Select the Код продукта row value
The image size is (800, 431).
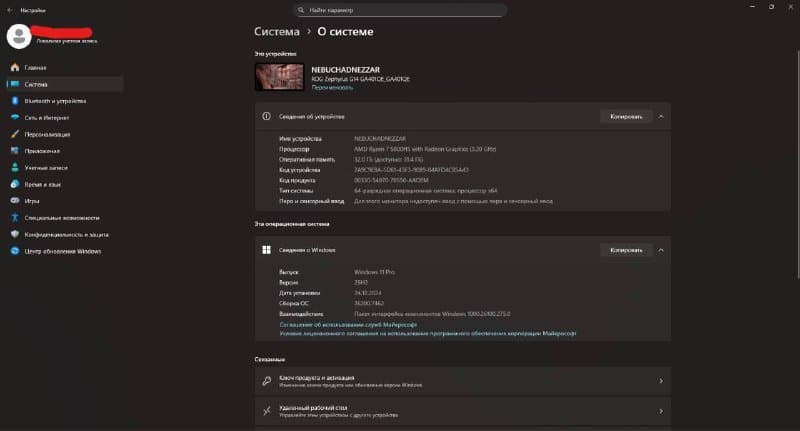(391, 180)
